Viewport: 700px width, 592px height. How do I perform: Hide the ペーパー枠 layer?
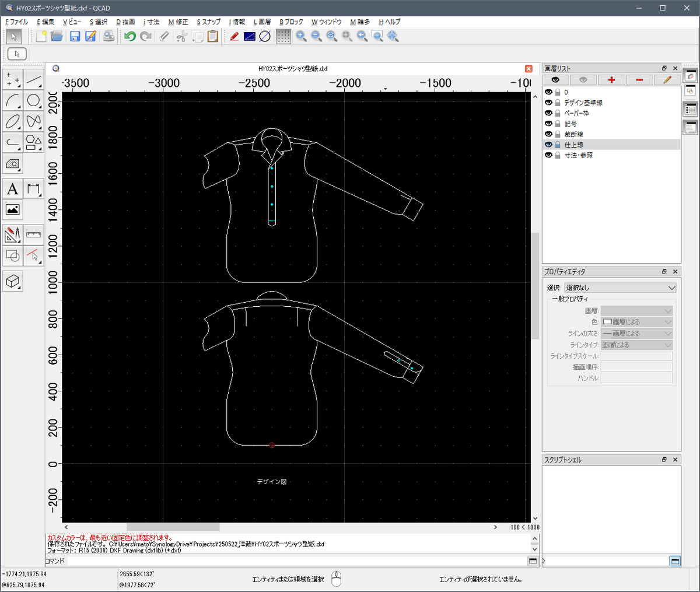coord(548,113)
